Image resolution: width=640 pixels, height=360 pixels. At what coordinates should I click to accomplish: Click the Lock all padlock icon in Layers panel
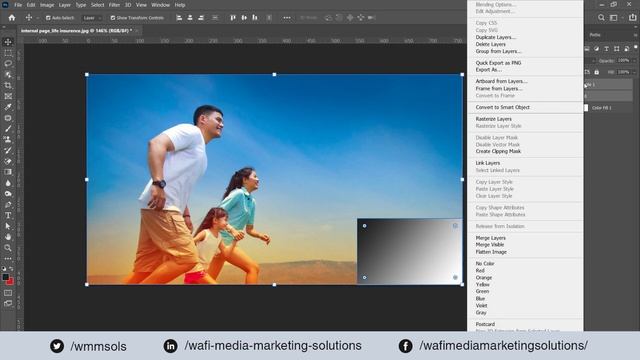point(597,72)
